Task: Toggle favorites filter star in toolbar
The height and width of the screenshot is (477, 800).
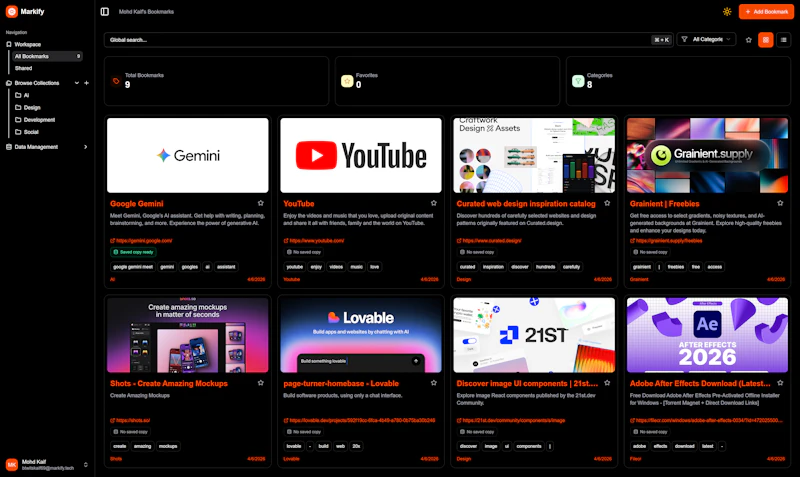Action: click(748, 40)
